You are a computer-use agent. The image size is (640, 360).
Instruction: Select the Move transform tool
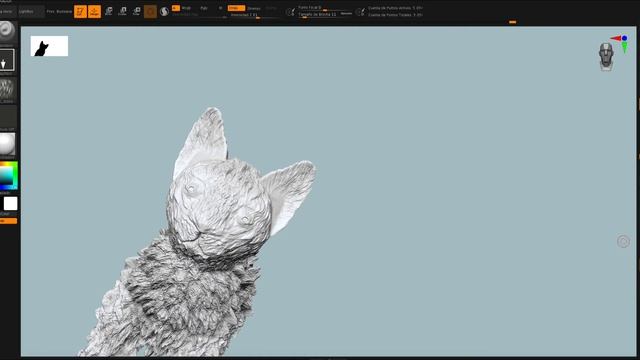(x=109, y=11)
